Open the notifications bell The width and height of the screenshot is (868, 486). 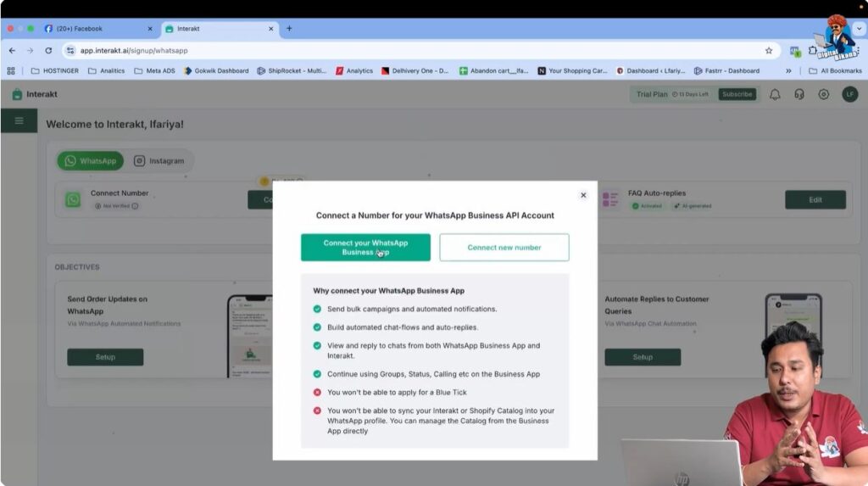tap(775, 94)
